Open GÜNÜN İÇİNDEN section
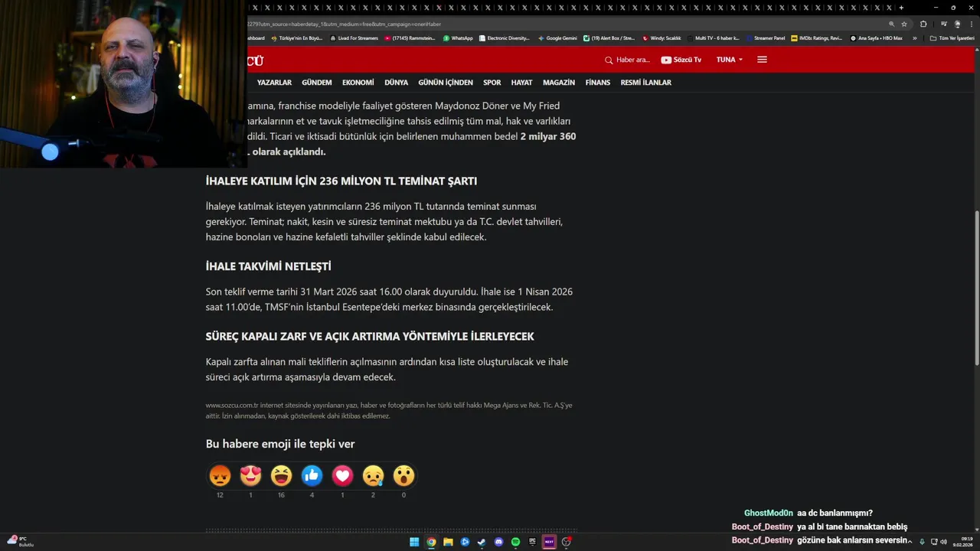980x551 pixels. pyautogui.click(x=446, y=83)
